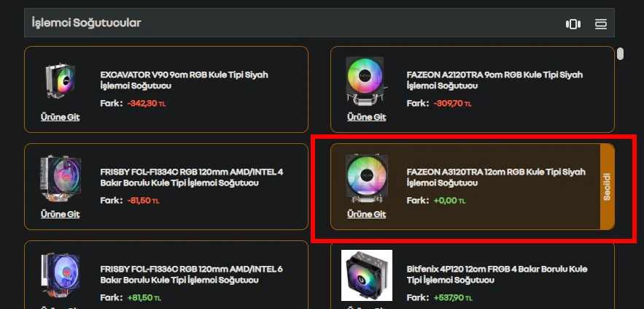Click price difference +0,00 TL

pyautogui.click(x=450, y=201)
